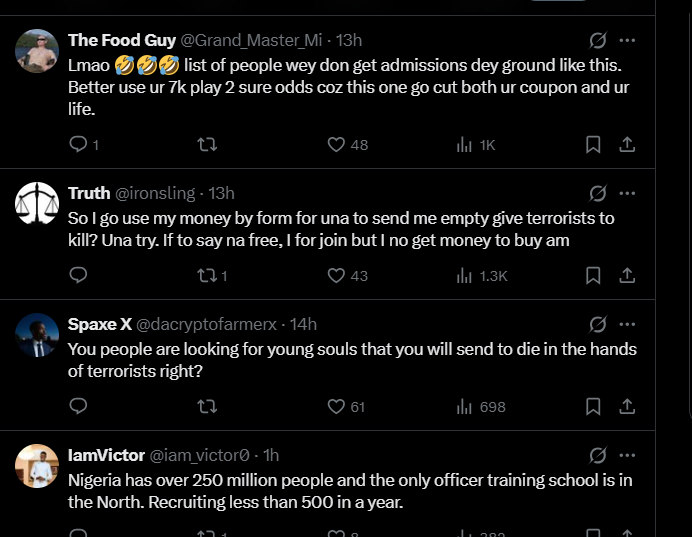The width and height of the screenshot is (692, 537).
Task: Bookmark The Food Guy's tweet
Action: (593, 144)
